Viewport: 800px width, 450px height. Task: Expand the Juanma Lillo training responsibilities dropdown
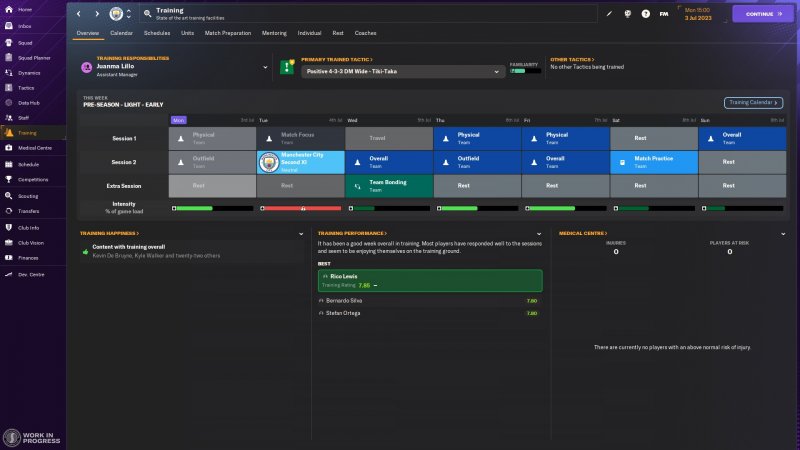tap(265, 68)
